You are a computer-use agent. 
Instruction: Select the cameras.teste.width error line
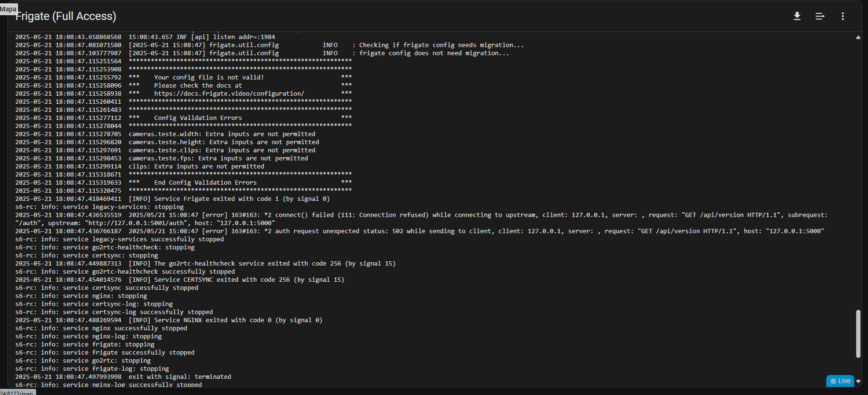coord(165,134)
